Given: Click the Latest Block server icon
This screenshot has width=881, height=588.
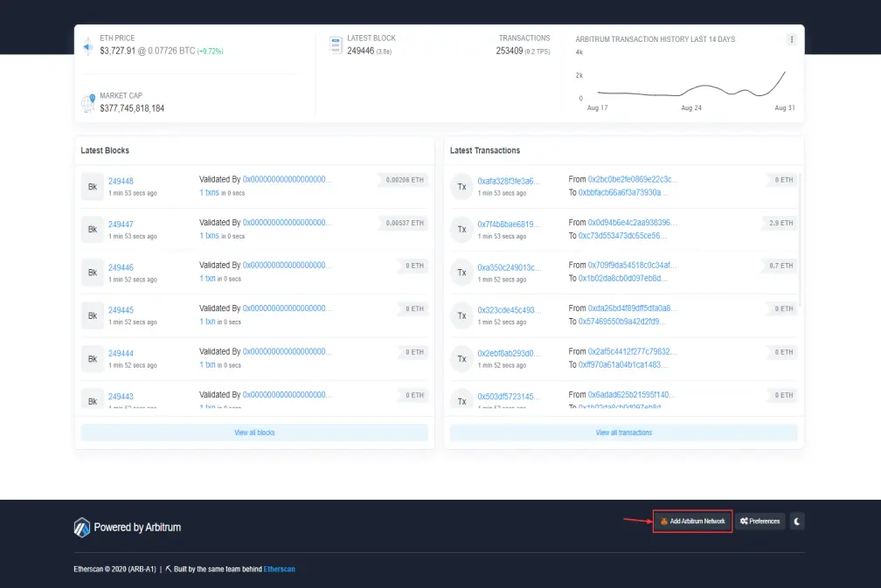Looking at the screenshot, I should pyautogui.click(x=336, y=45).
